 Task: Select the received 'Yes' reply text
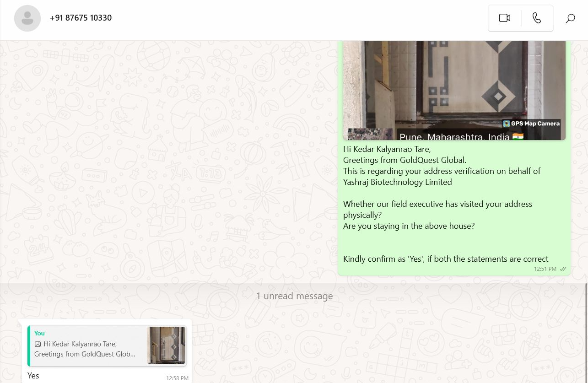(33, 376)
